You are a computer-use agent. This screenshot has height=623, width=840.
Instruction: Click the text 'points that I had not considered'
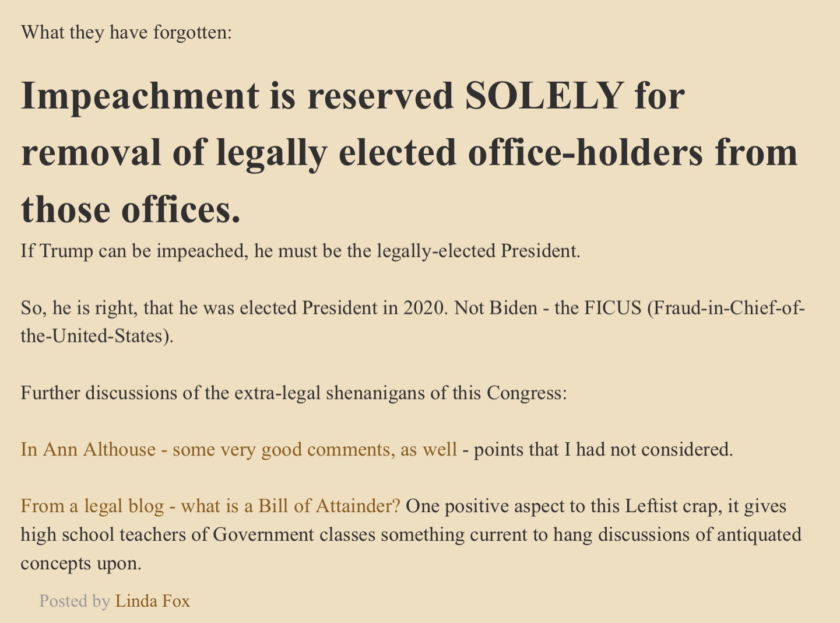603,449
